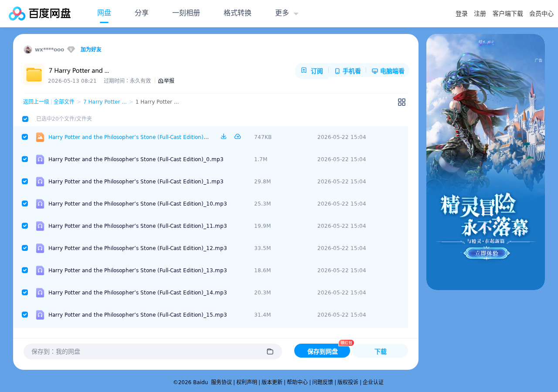Click the VIP diamond badge icon
The image size is (558, 392).
pyautogui.click(x=71, y=49)
